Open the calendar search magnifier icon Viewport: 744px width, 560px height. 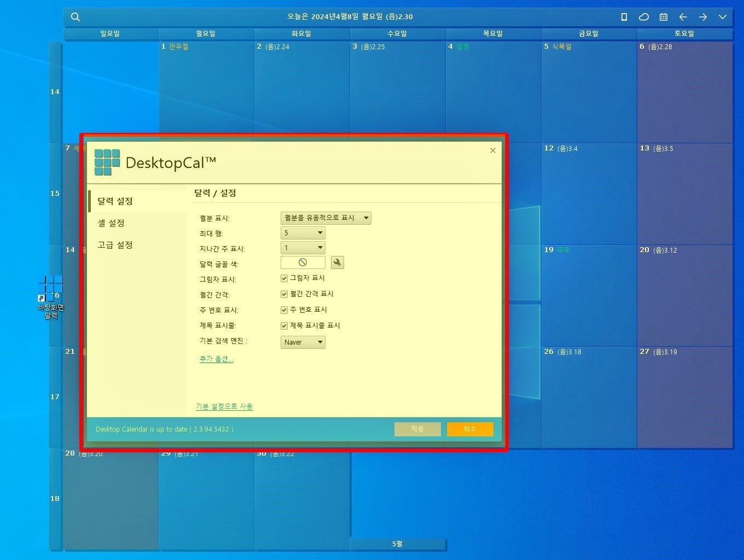click(x=75, y=17)
